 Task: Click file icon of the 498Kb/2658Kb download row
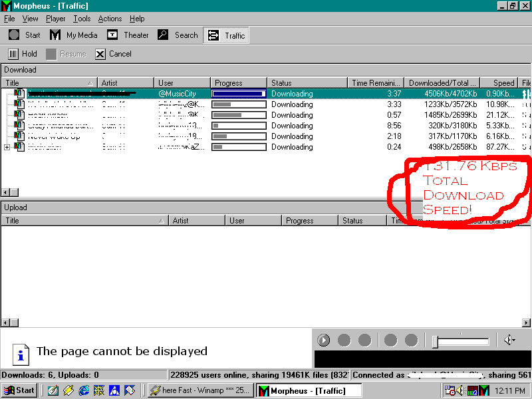[x=19, y=146]
